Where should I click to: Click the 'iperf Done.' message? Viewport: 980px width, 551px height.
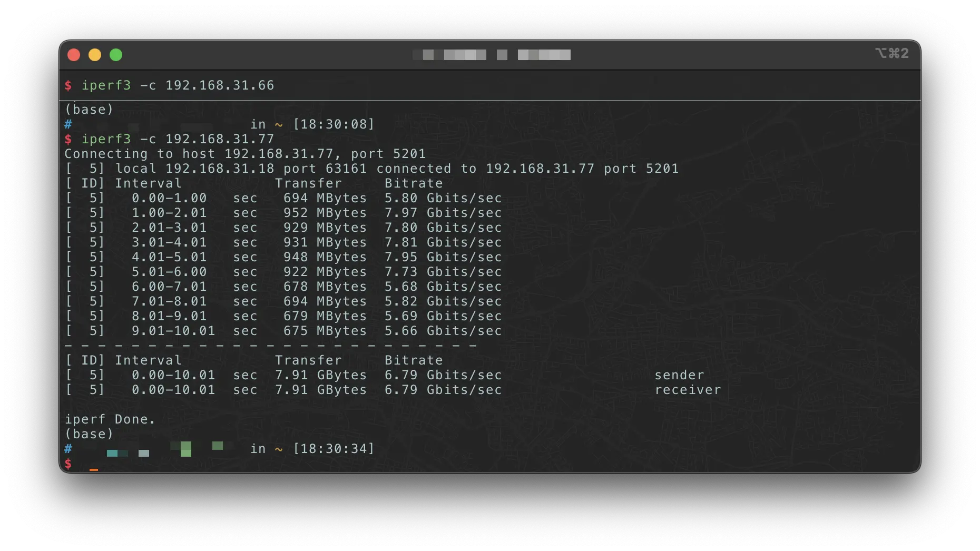click(x=110, y=419)
